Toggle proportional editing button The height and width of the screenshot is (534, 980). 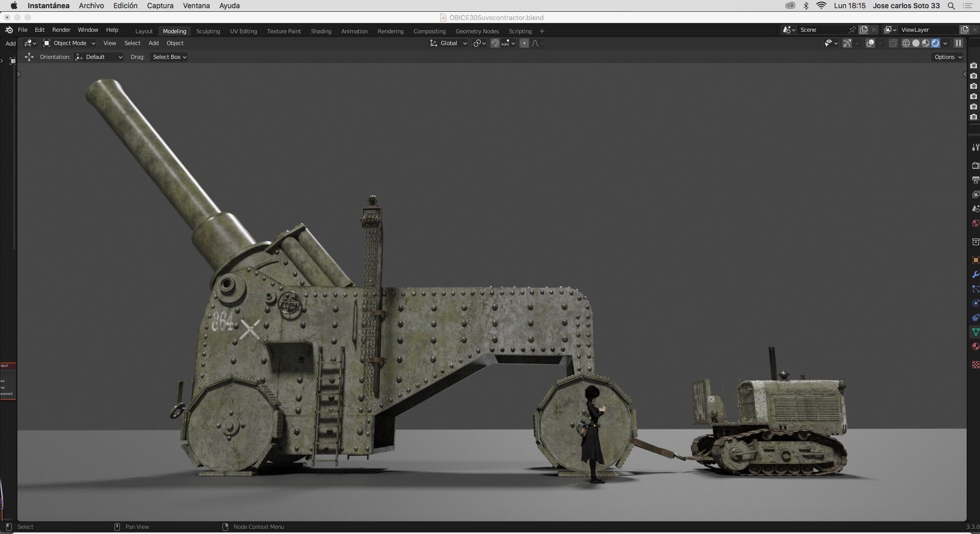click(x=524, y=43)
